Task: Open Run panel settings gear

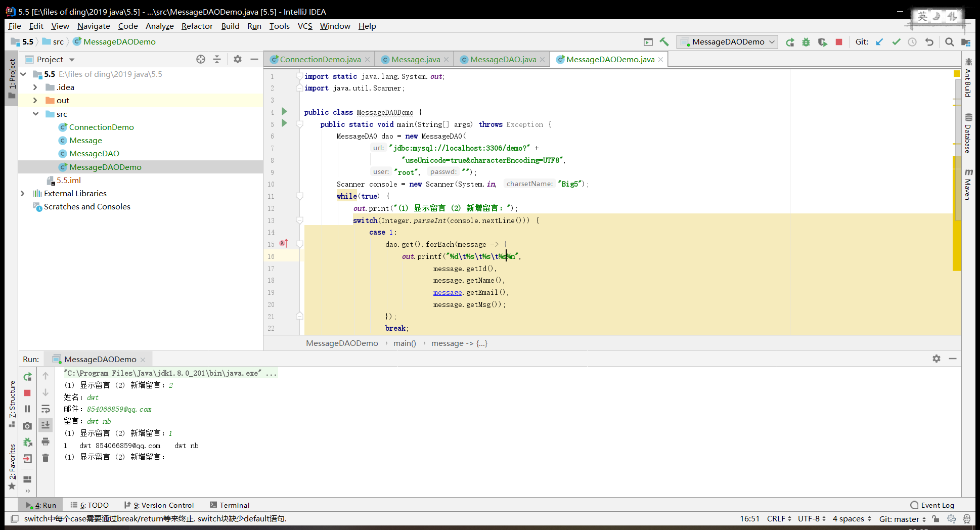Action: click(x=937, y=359)
